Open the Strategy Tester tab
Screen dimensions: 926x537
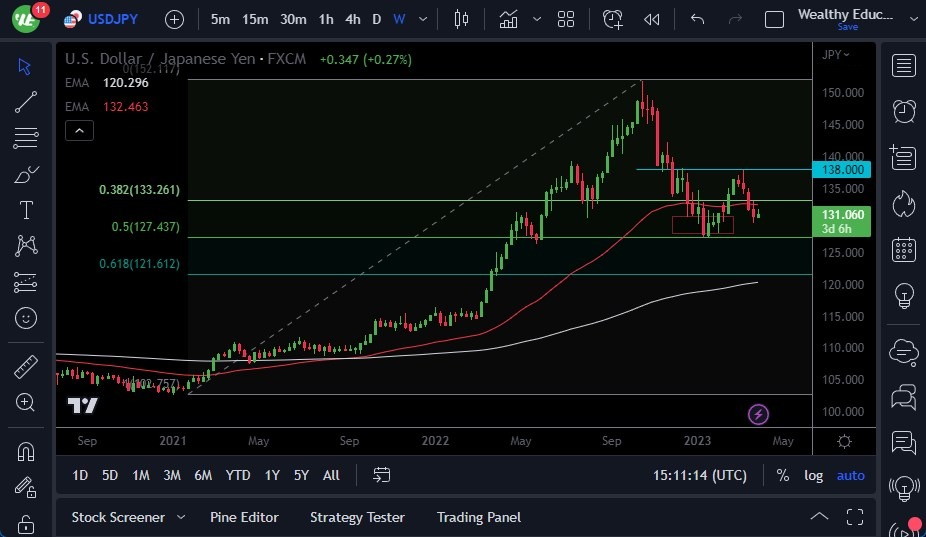pyautogui.click(x=357, y=517)
